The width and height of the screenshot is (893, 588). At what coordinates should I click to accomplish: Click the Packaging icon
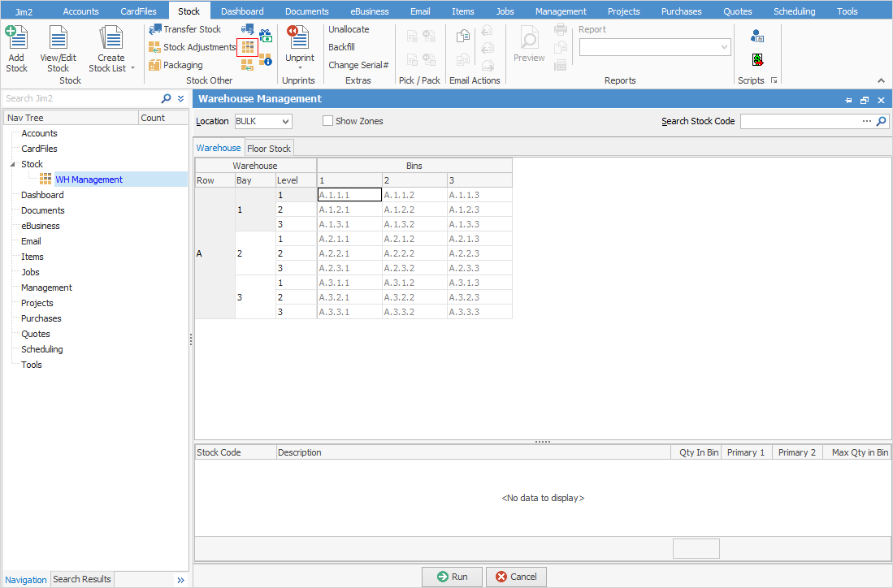155,65
